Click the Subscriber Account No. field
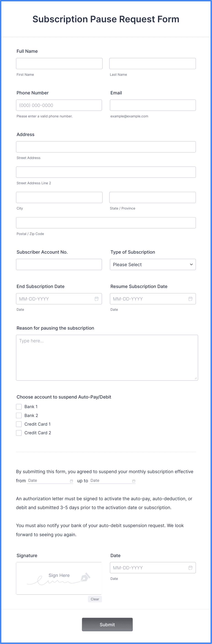 (59, 264)
